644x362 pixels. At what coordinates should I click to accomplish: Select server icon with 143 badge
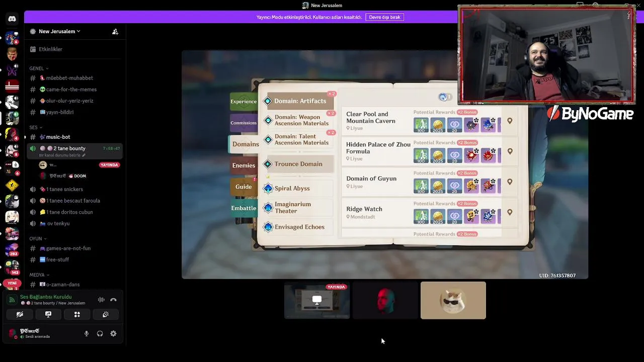pyautogui.click(x=12, y=267)
